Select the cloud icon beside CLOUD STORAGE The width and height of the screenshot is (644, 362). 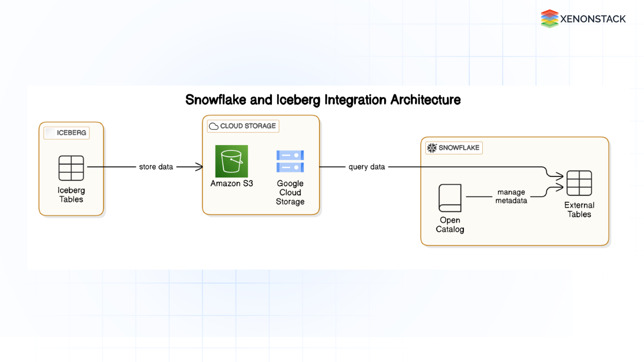pos(214,126)
